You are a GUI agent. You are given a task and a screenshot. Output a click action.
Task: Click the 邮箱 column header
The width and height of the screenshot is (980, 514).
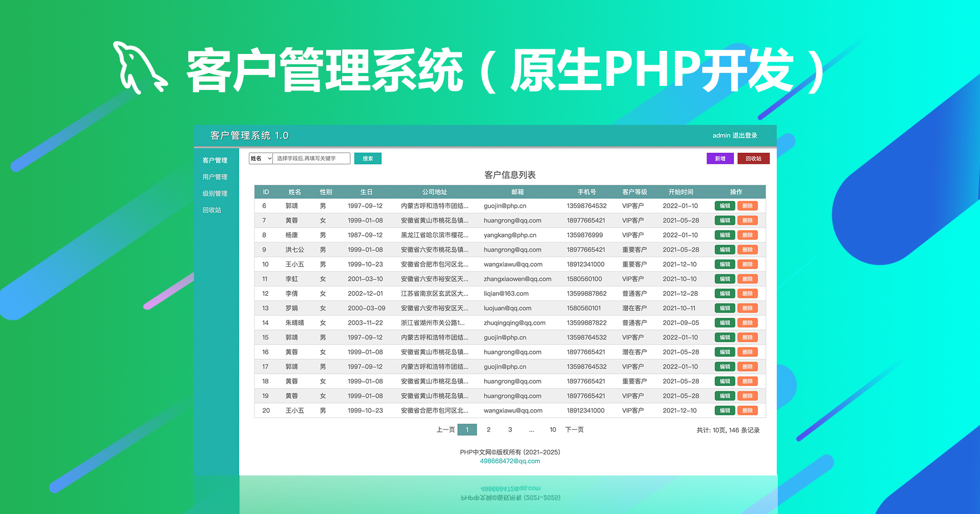(518, 192)
